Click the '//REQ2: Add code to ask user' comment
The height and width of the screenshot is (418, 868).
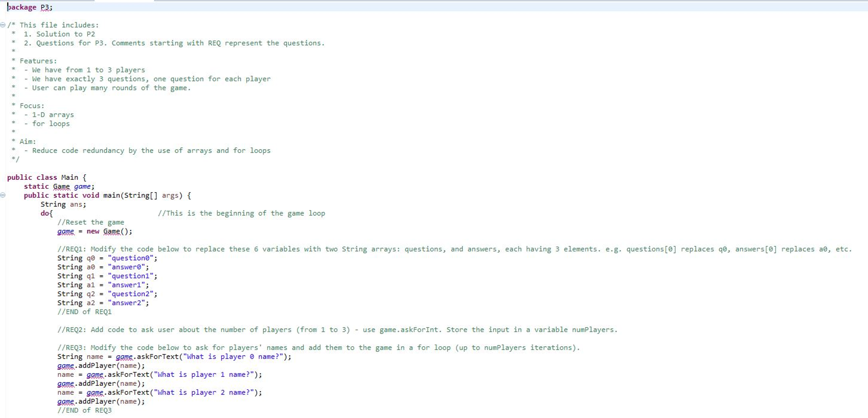coord(337,330)
